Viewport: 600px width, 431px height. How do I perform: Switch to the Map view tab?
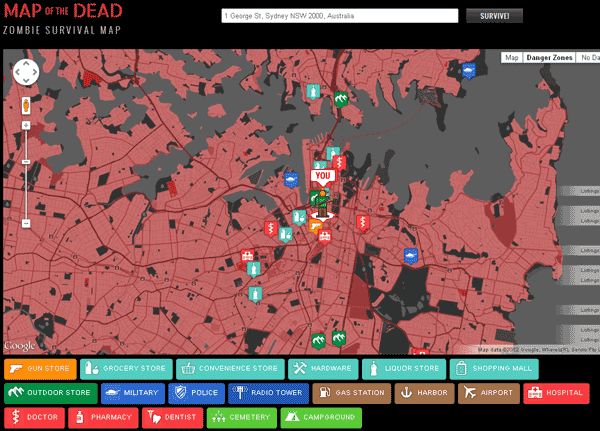click(512, 58)
